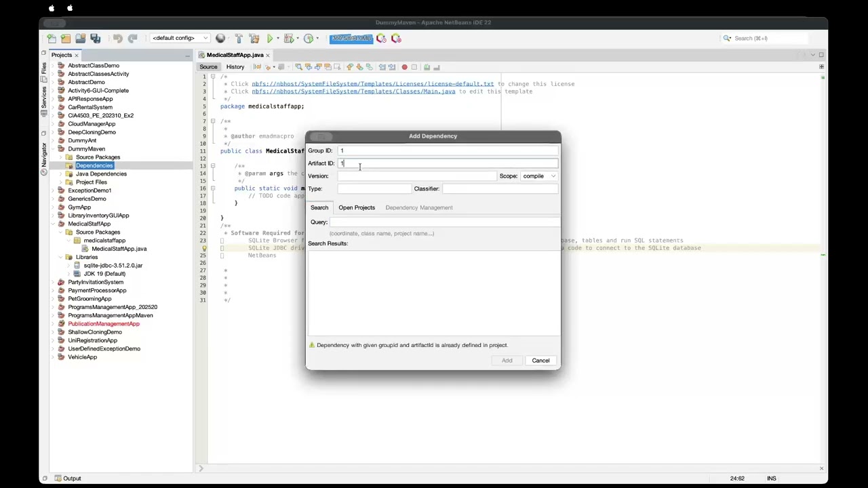Switch editor to History view
Screen dimensions: 868x488
pyautogui.click(x=235, y=67)
